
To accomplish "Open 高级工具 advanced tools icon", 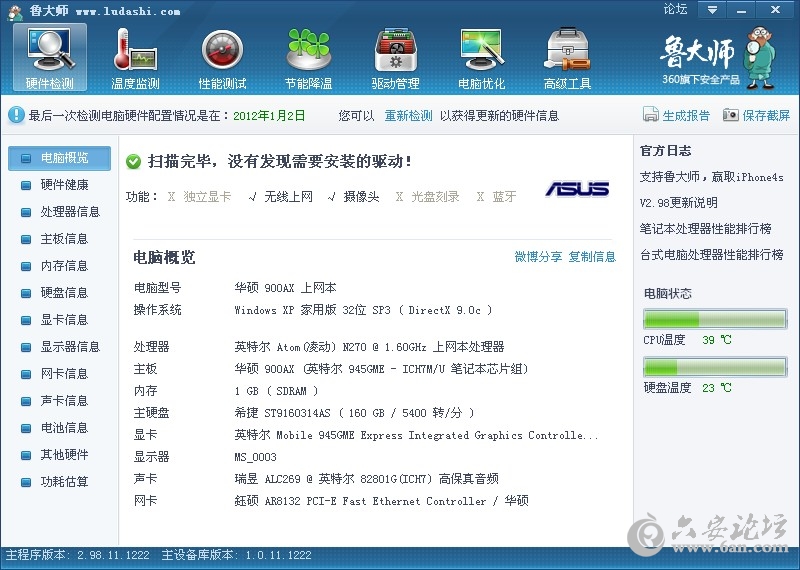I will tap(567, 57).
